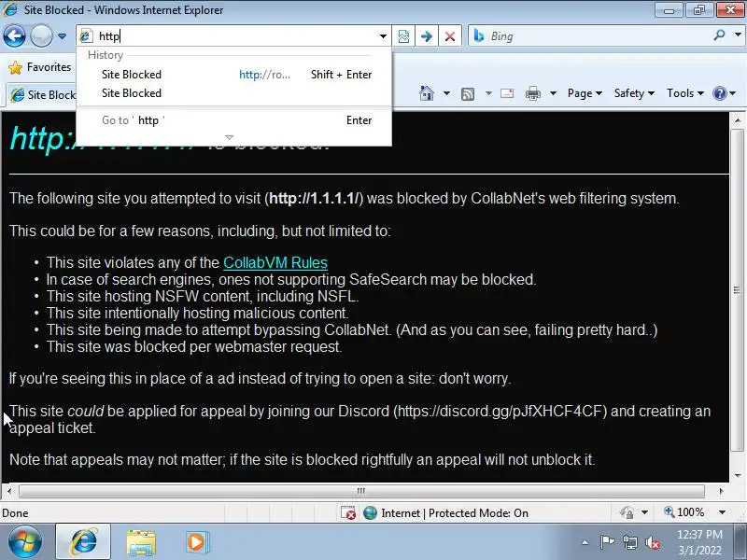Open the zoom level dropdown arrow
The image size is (747, 560).
pos(722,512)
